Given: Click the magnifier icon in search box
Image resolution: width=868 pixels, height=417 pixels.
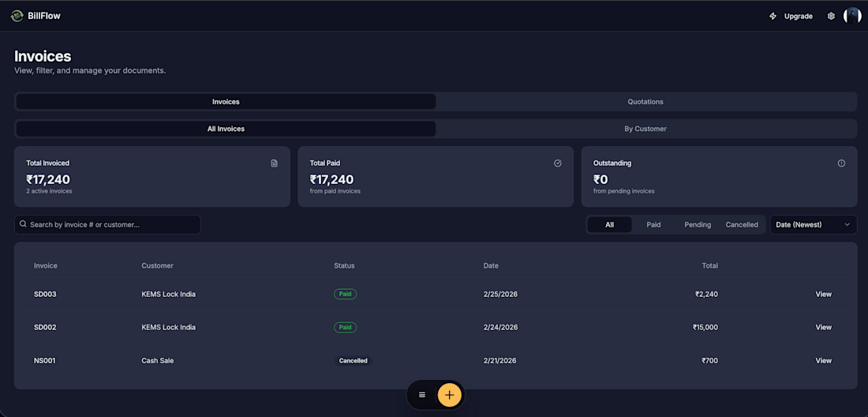Looking at the screenshot, I should click(x=23, y=224).
